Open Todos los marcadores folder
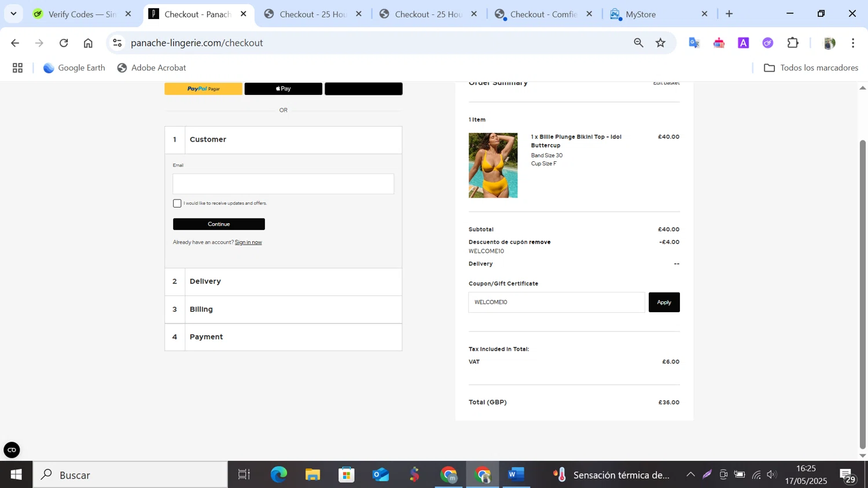The image size is (868, 488). (811, 68)
